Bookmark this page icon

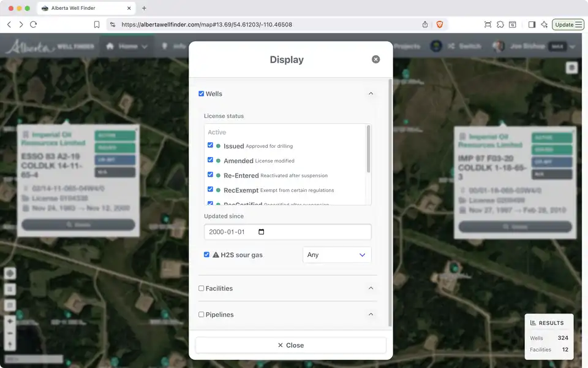pyautogui.click(x=97, y=25)
